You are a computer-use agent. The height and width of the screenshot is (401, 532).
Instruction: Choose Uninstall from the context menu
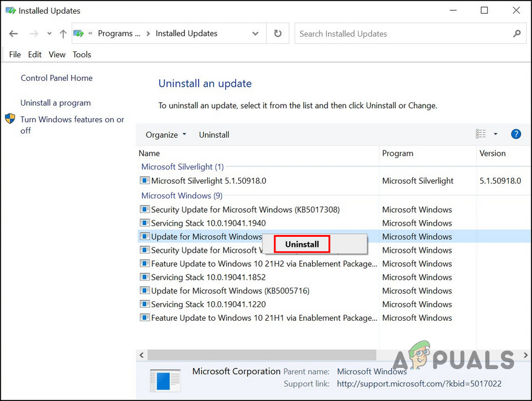(x=301, y=244)
